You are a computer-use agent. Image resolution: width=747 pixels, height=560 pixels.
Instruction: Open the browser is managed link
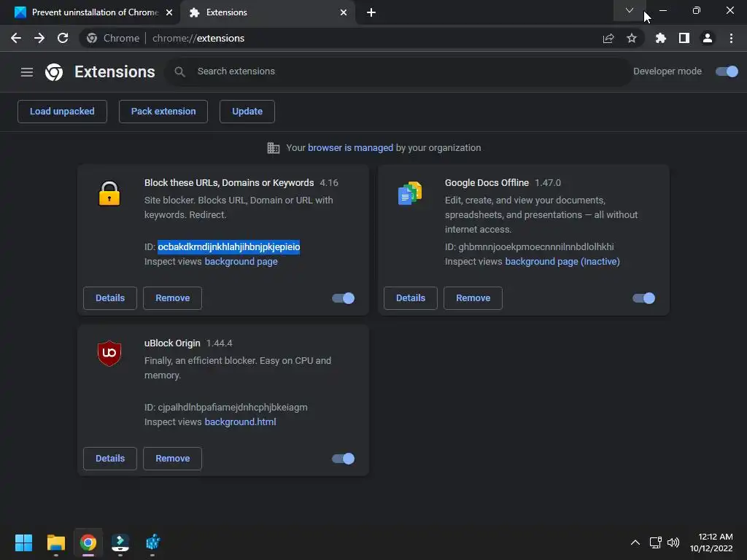(351, 147)
